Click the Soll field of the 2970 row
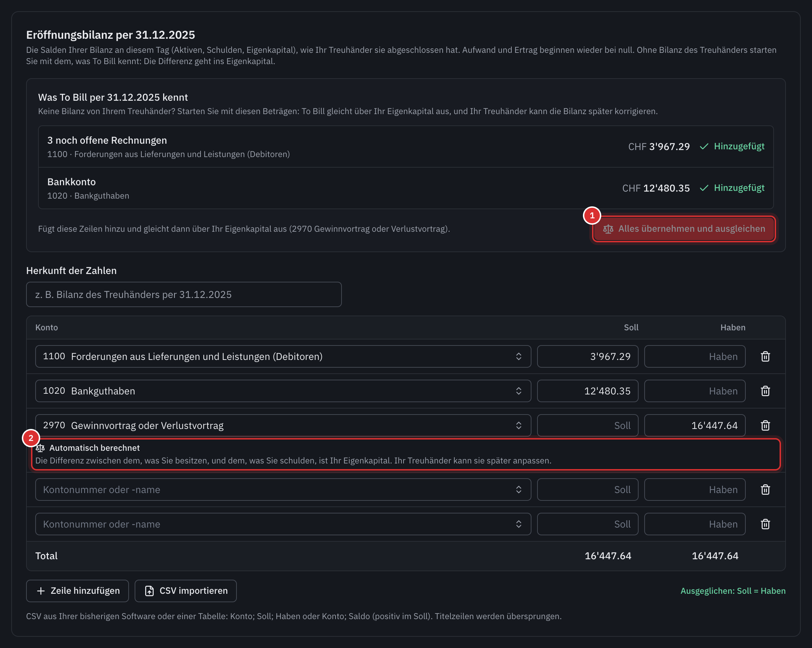The height and width of the screenshot is (648, 812). [588, 426]
